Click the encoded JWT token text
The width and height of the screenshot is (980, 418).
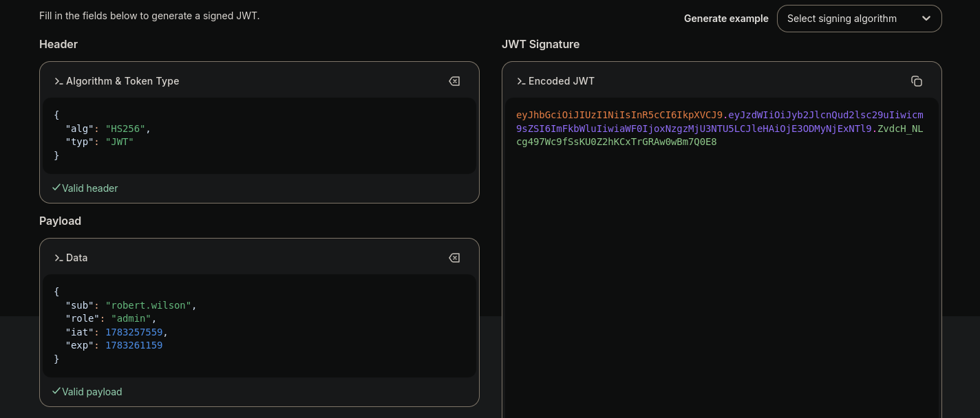coord(720,129)
